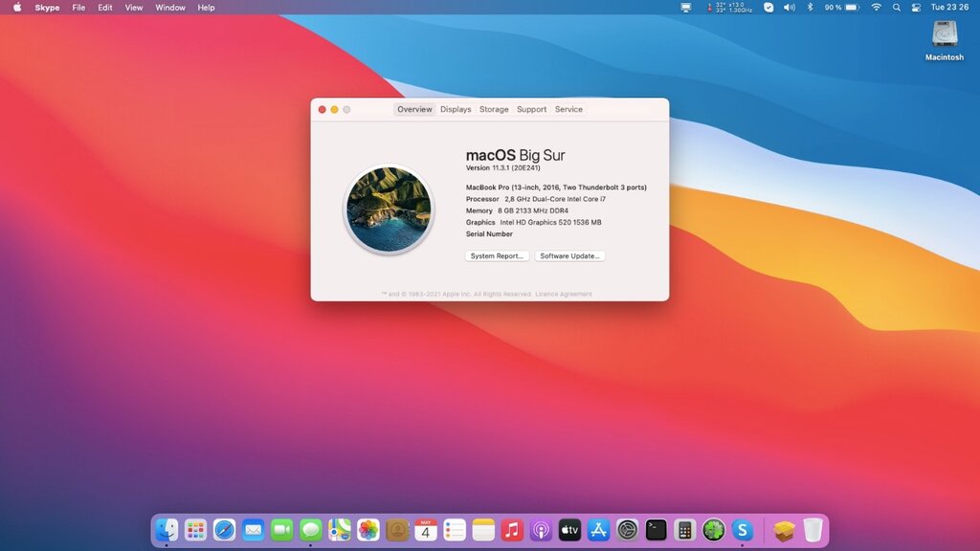
Task: Open the Macintosh drive on desktop
Action: tap(945, 34)
